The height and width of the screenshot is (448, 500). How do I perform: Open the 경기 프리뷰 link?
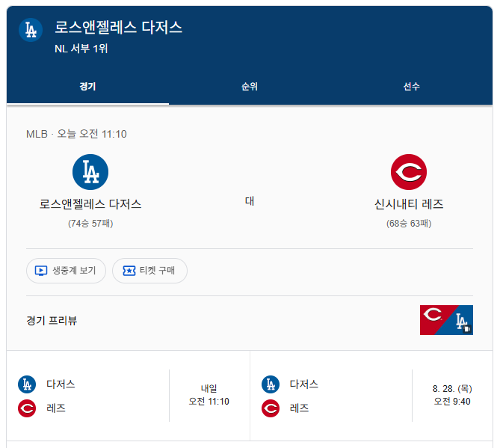(52, 320)
